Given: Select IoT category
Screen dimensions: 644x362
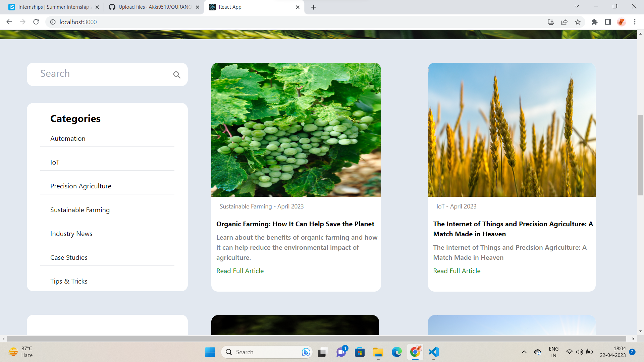Looking at the screenshot, I should (55, 162).
